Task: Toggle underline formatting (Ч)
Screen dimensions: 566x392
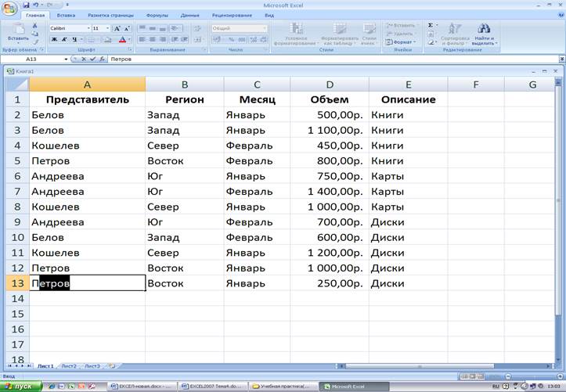Action: pyautogui.click(x=76, y=39)
